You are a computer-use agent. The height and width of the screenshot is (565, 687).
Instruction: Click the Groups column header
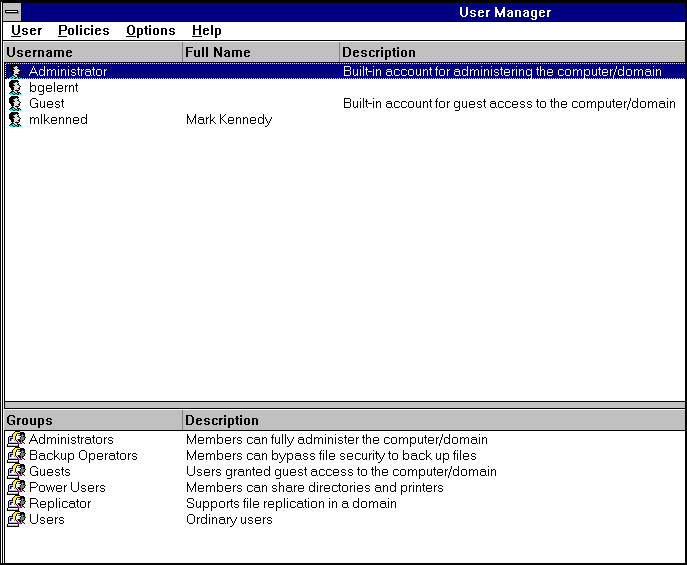tap(93, 420)
